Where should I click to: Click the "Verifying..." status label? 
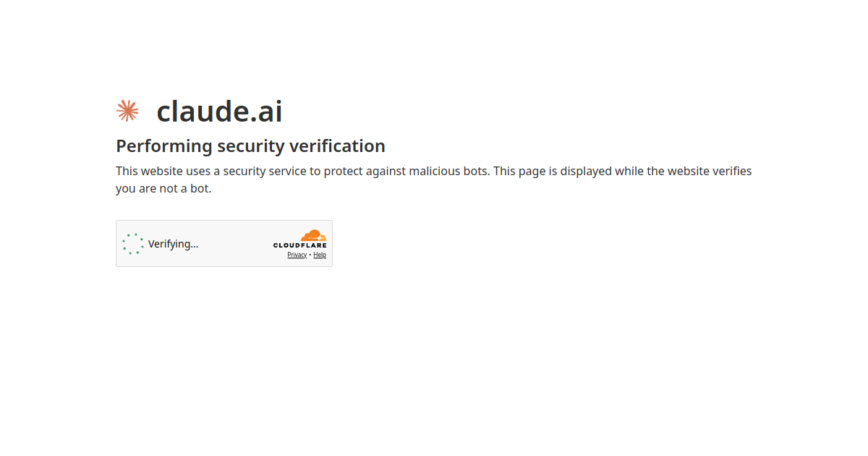point(173,244)
